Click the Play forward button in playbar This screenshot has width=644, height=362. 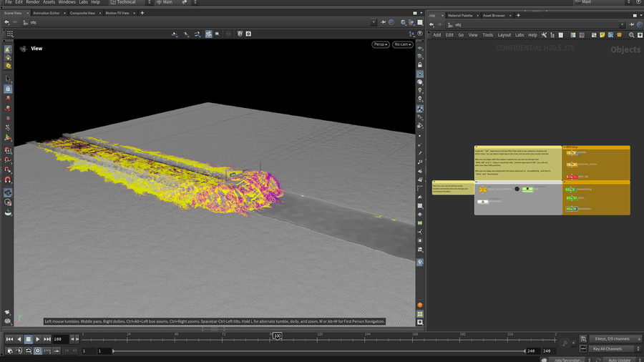37,339
